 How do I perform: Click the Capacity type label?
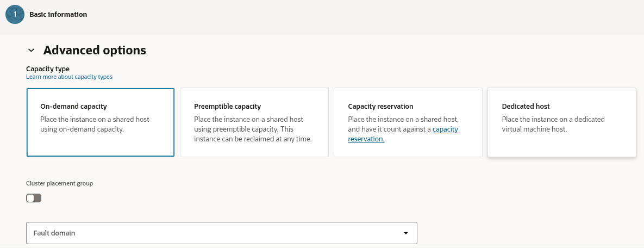pyautogui.click(x=48, y=69)
